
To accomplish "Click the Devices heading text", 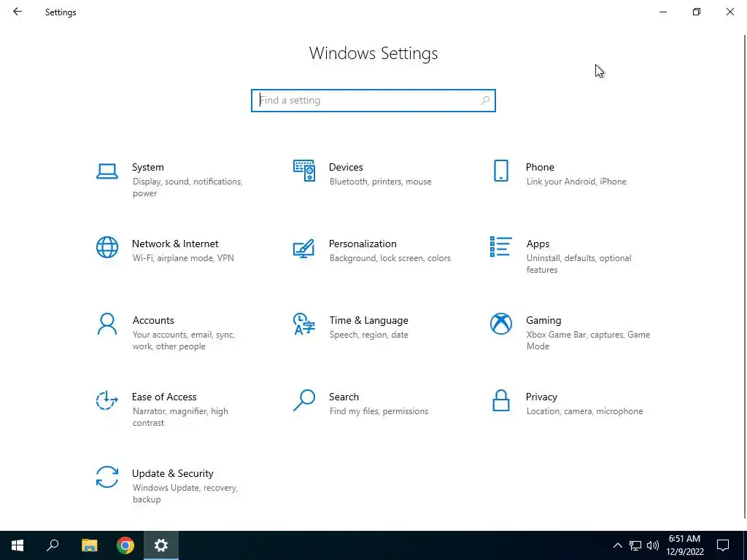I will 346,167.
